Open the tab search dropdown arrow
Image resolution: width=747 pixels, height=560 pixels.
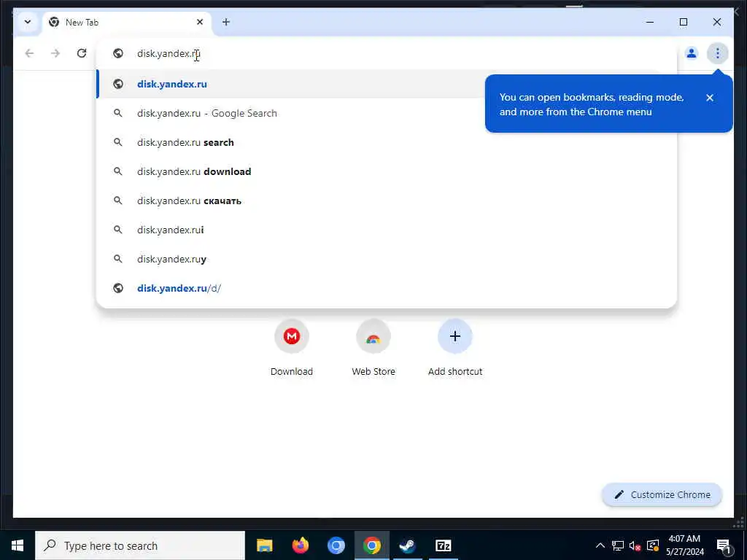[28, 22]
